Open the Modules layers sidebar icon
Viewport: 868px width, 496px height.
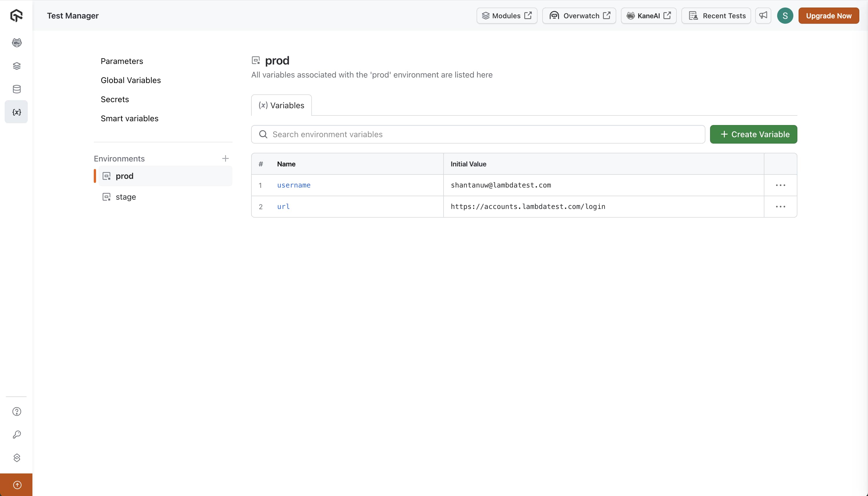(x=17, y=66)
